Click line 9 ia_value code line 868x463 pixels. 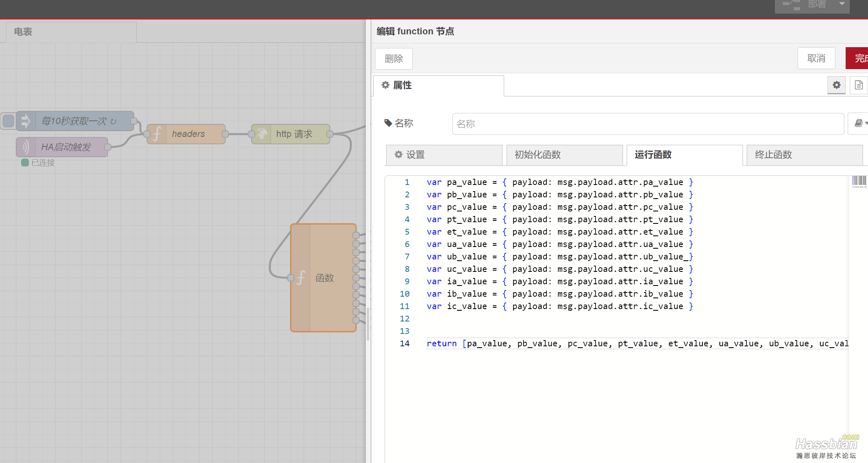[560, 281]
